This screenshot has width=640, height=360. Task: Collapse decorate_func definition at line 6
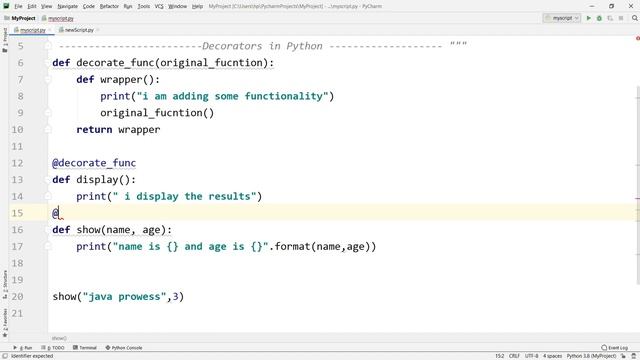48,63
